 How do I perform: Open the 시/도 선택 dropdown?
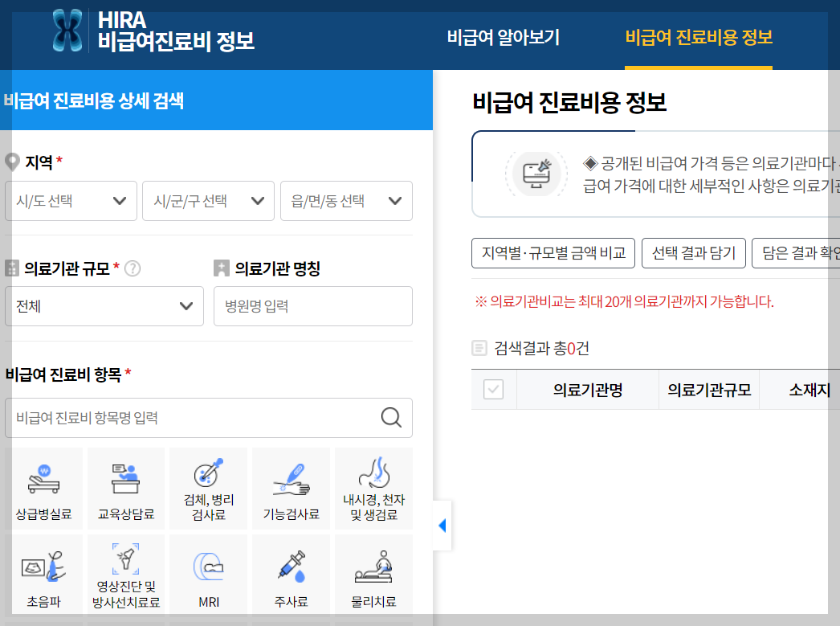coord(71,201)
